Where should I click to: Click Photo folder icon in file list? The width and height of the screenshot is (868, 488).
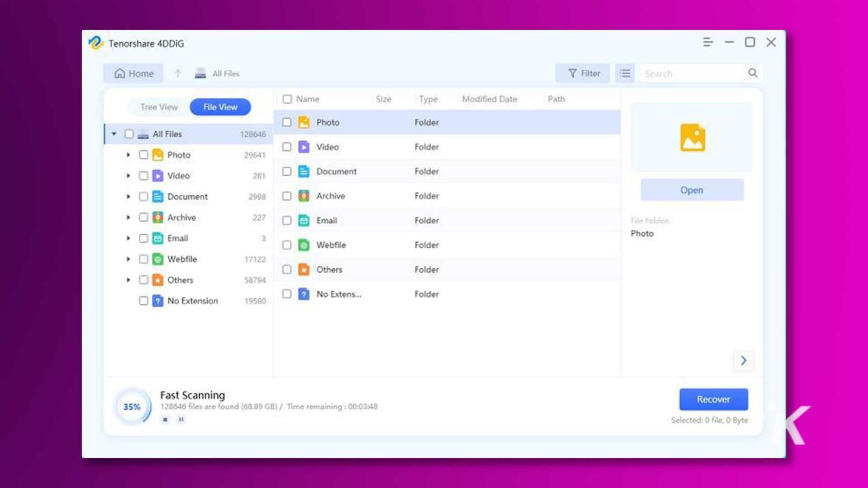click(x=304, y=123)
